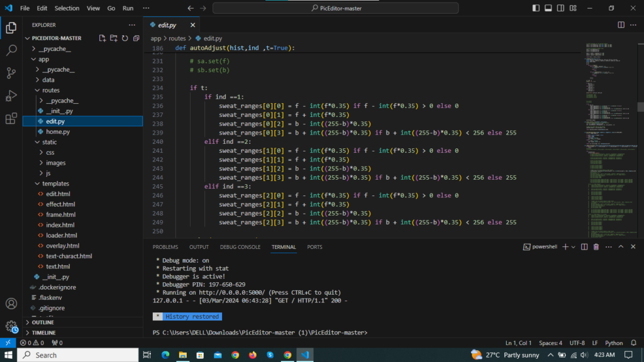Open the Selection menu

(x=67, y=8)
